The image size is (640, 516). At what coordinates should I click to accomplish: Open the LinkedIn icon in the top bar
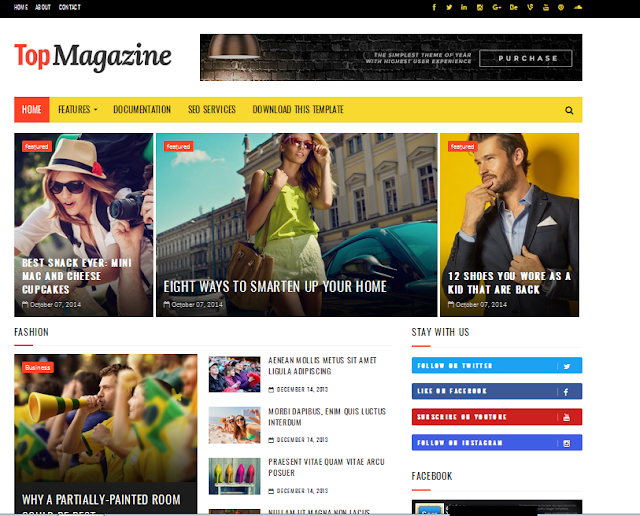(x=464, y=7)
